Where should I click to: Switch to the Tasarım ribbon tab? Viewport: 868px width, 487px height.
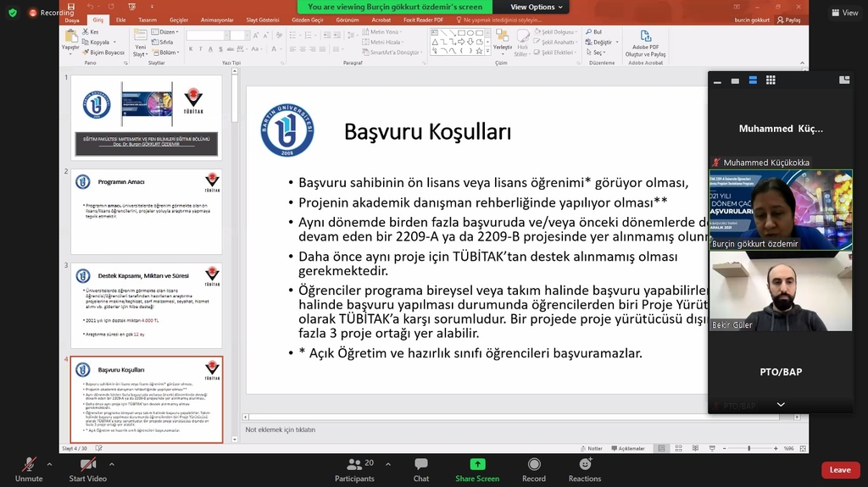(x=147, y=20)
